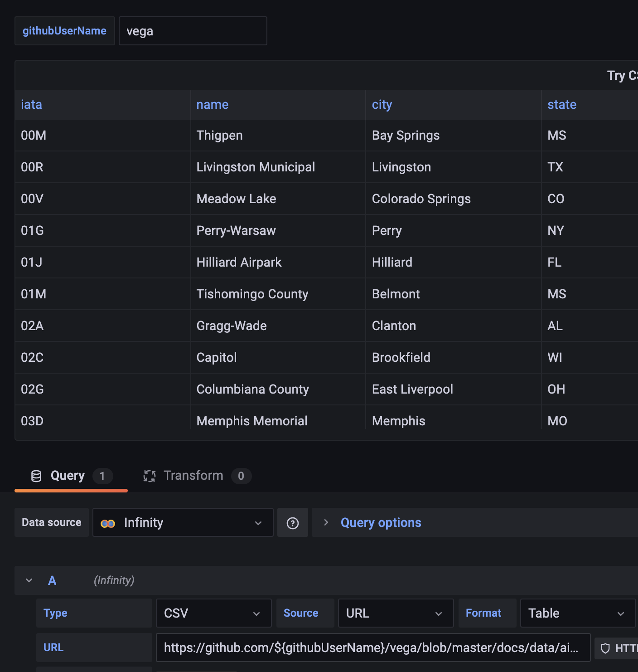Click the shield icon beside the URL field

tap(604, 648)
